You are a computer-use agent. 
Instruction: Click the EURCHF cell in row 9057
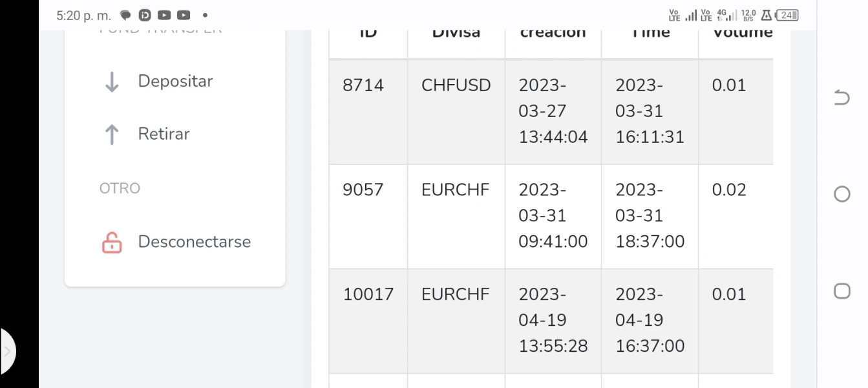tap(456, 189)
